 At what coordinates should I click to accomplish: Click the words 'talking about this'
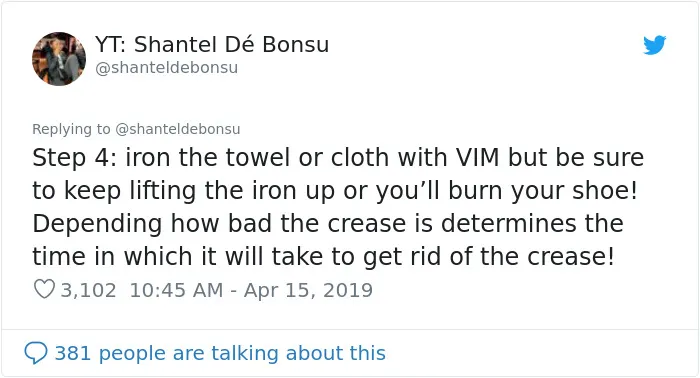pos(298,353)
